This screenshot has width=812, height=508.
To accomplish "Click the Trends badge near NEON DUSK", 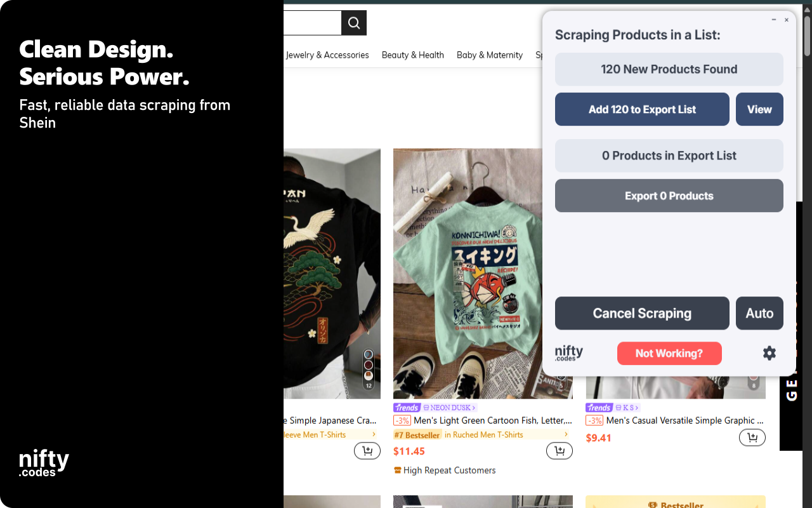I will pyautogui.click(x=407, y=407).
